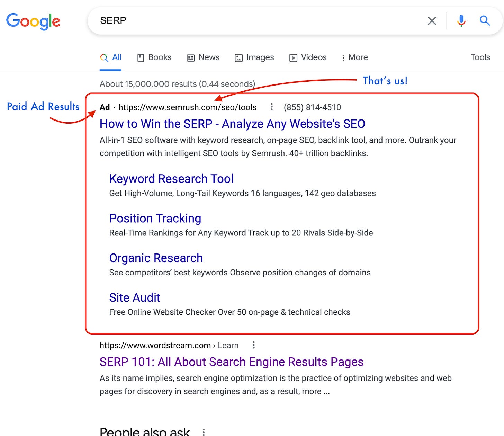Click the magnifier icon beside the All tab

pos(104,58)
